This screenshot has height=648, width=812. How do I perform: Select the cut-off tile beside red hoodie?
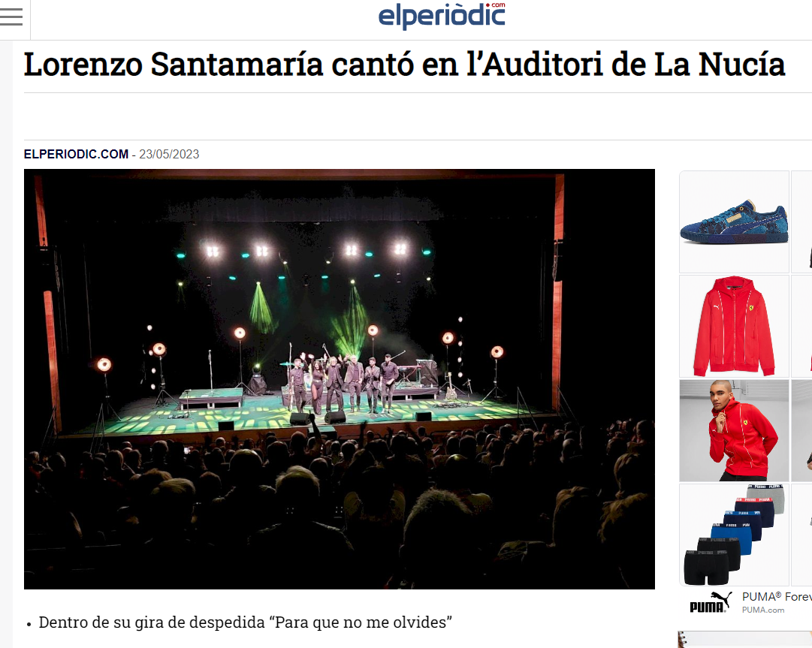pyautogui.click(x=801, y=326)
